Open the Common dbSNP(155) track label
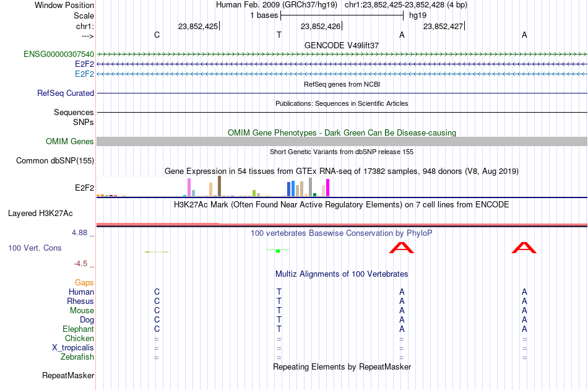 pyautogui.click(x=55, y=160)
